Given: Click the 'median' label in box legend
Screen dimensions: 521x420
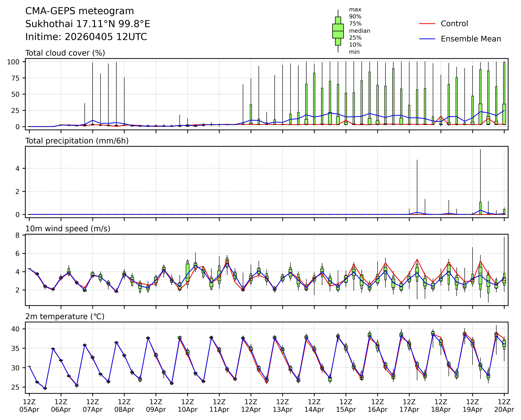Looking at the screenshot, I should point(359,31).
